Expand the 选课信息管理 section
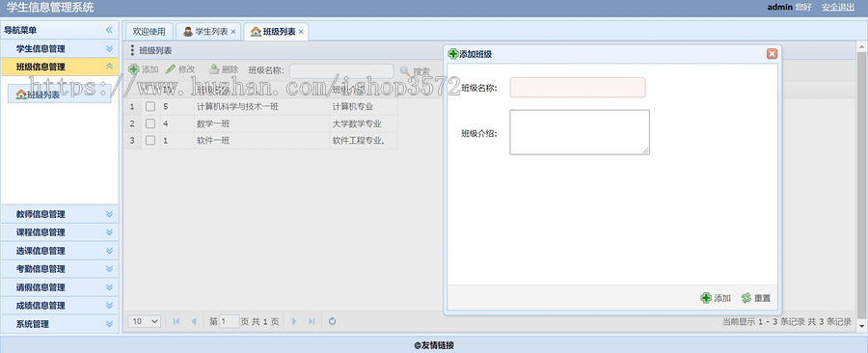868x353 pixels. click(109, 251)
